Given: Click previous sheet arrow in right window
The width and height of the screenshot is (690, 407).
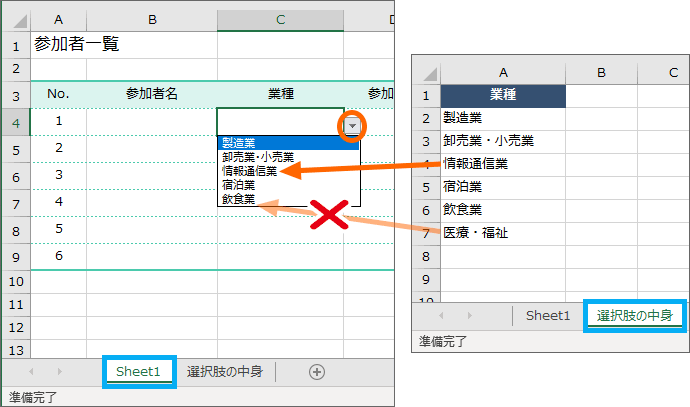Looking at the screenshot, I should pyautogui.click(x=441, y=315).
